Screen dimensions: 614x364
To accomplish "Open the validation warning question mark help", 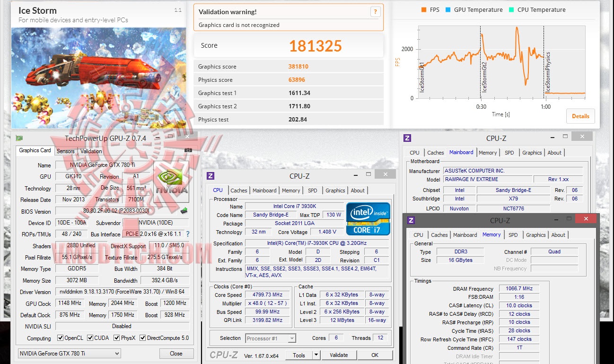I will point(375,12).
